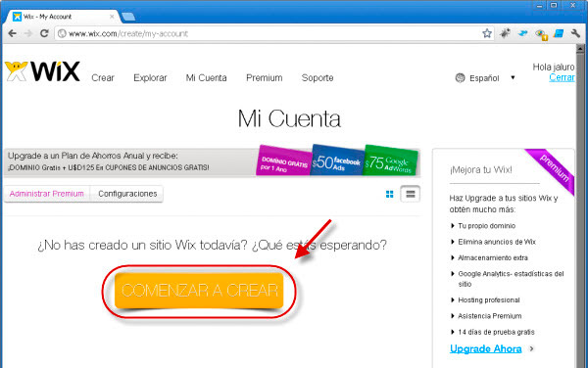
Task: Expand the Español language dropdown arrow
Action: pos(513,77)
